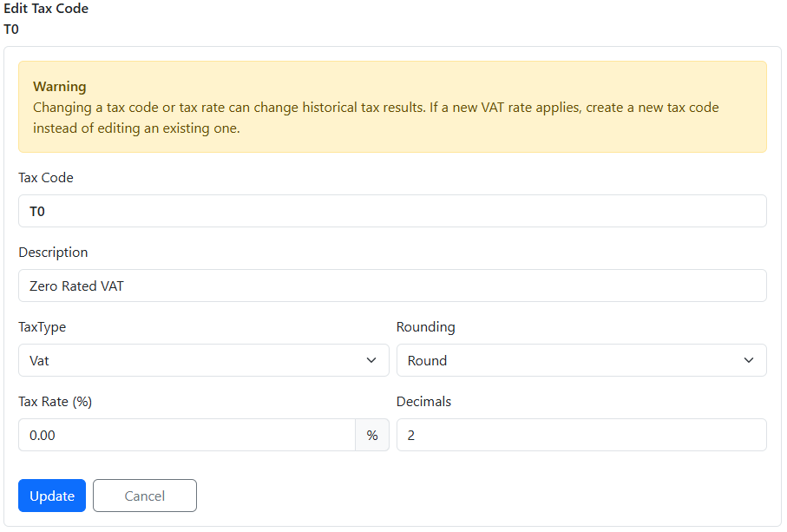
Task: Click the Edit Tax Code page heading
Action: click(46, 9)
